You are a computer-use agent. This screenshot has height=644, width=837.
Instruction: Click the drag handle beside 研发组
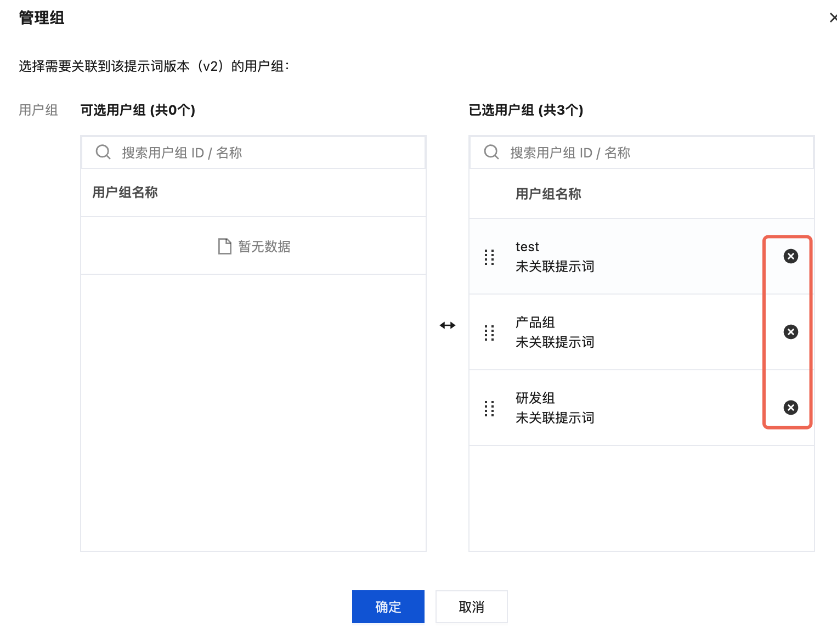coord(489,408)
